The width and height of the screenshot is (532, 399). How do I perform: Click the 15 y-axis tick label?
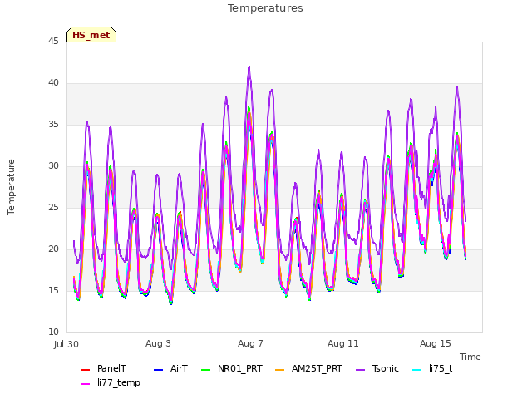(x=53, y=291)
